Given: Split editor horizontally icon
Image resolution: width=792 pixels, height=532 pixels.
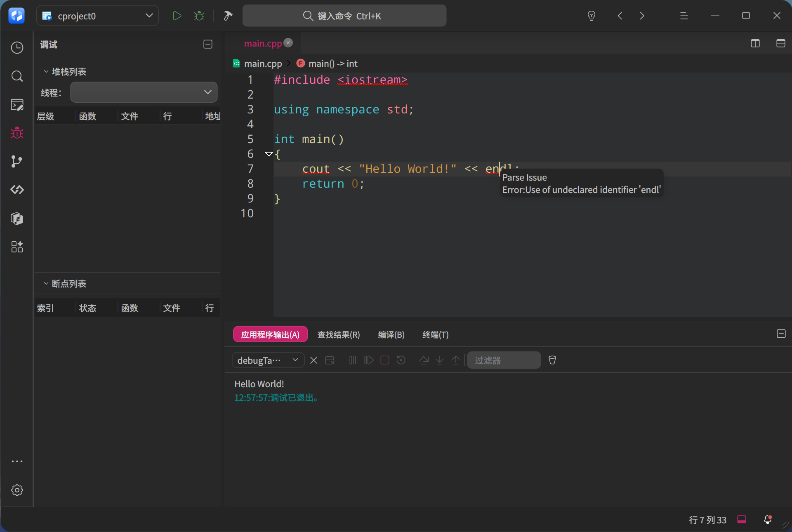Looking at the screenshot, I should click(x=781, y=43).
